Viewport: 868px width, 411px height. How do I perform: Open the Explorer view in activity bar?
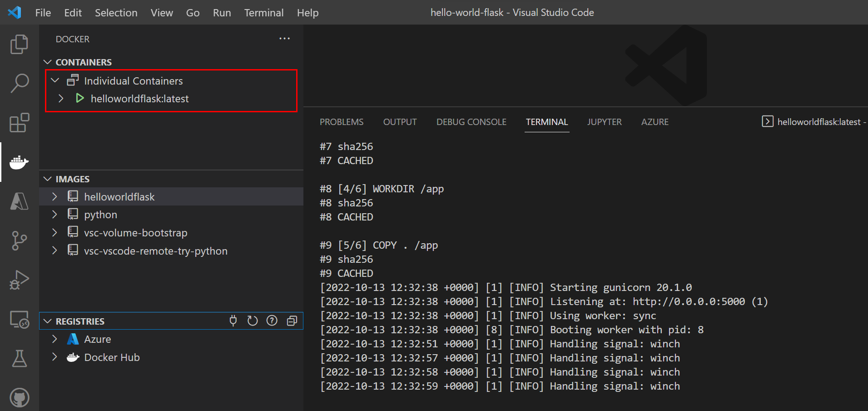(x=19, y=44)
